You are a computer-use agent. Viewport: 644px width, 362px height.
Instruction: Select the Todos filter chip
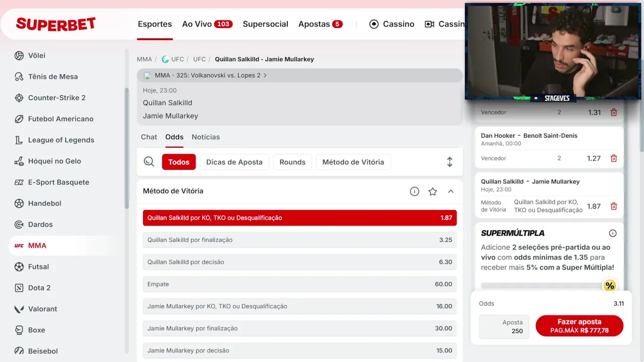pyautogui.click(x=179, y=162)
